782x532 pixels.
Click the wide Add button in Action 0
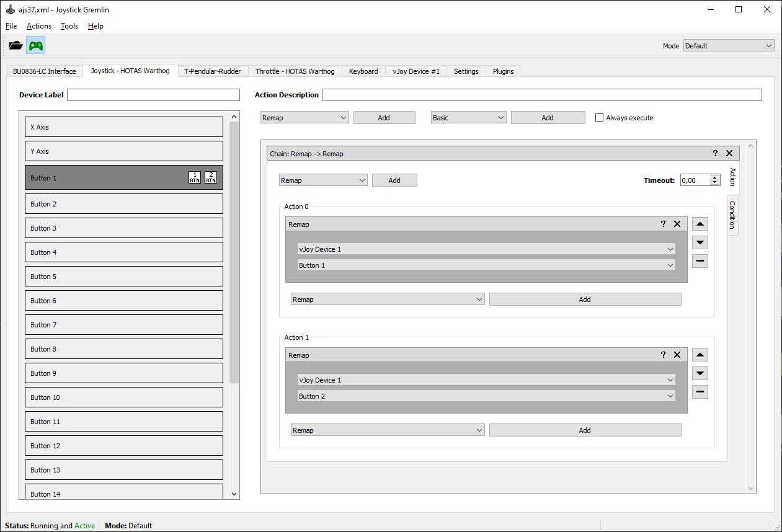coord(585,299)
